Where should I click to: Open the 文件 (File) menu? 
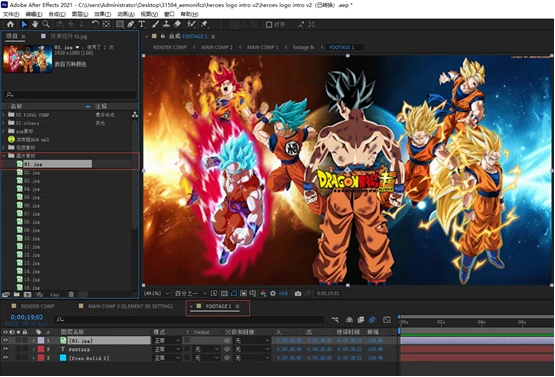tap(11, 14)
